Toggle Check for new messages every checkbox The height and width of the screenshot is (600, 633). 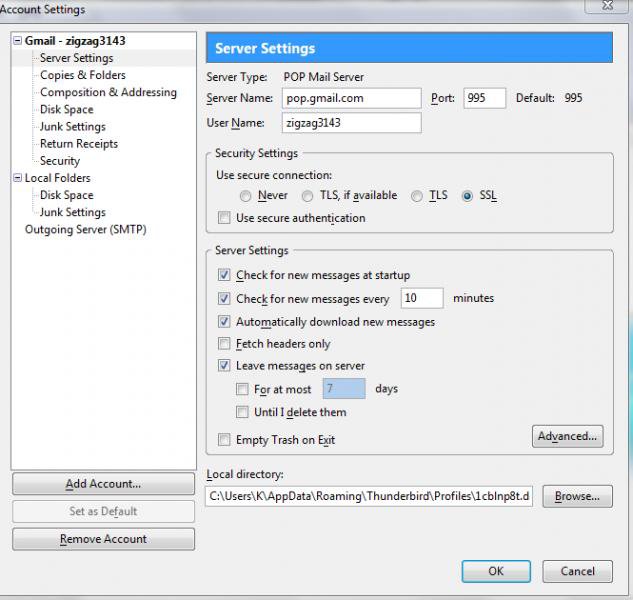coord(224,298)
